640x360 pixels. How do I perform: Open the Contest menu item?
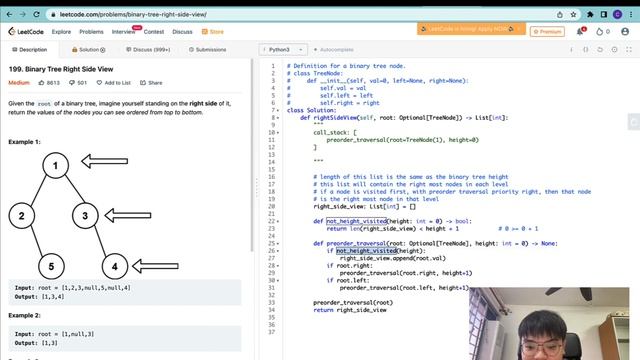pos(154,31)
